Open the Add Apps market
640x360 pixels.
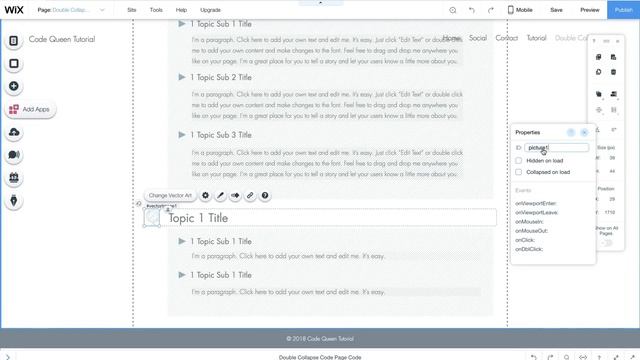30,109
